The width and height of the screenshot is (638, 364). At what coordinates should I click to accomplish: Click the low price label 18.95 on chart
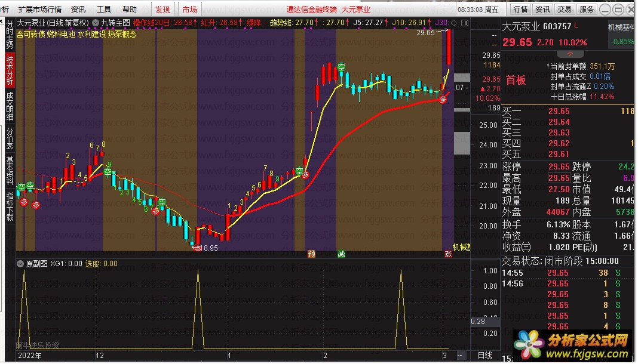click(x=210, y=248)
